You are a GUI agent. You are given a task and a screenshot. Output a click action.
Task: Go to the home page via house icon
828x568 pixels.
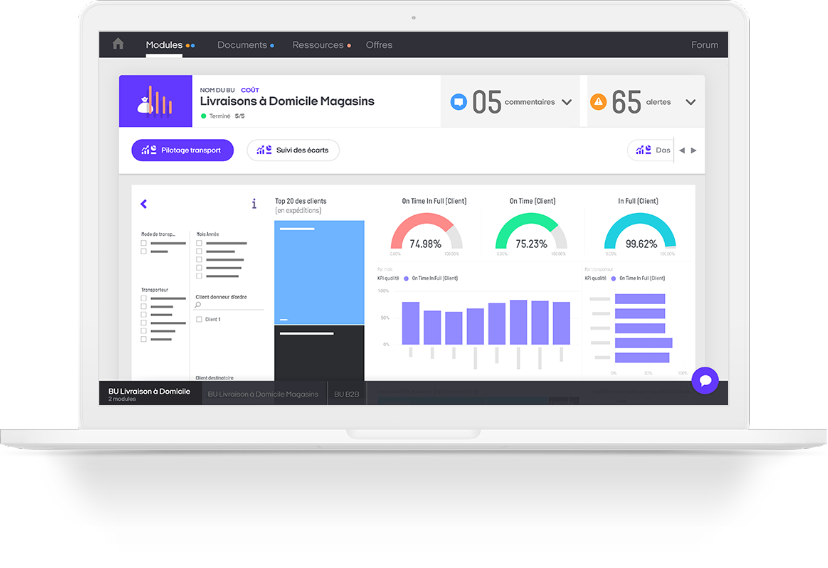pyautogui.click(x=118, y=44)
